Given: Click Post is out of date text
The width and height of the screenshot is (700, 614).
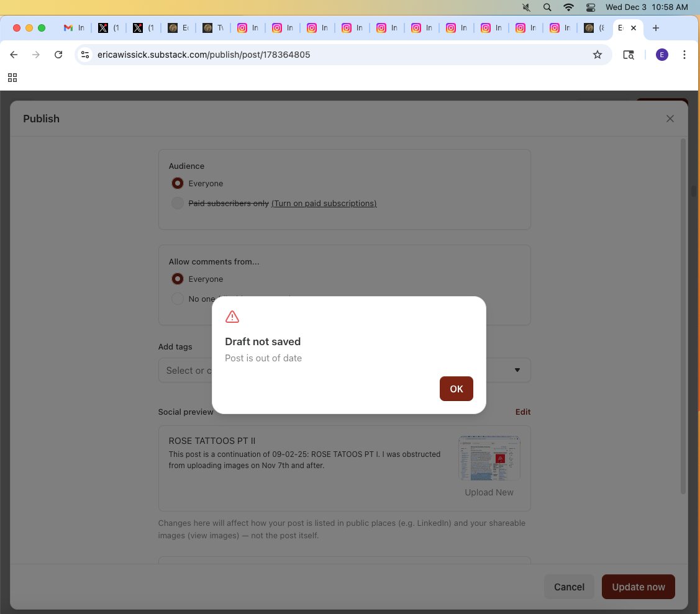Looking at the screenshot, I should pyautogui.click(x=263, y=358).
